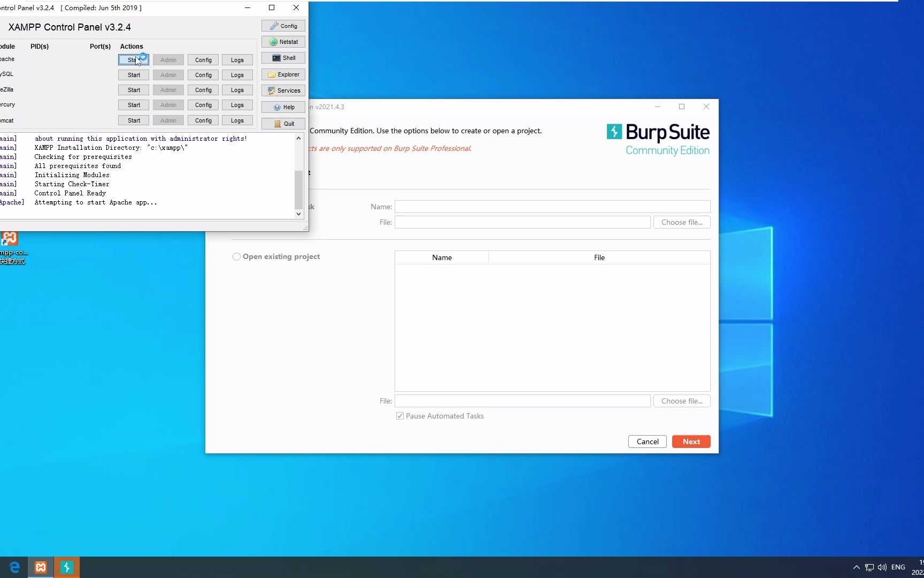The height and width of the screenshot is (578, 924).
Task: View Logs for FileZilla
Action: click(x=237, y=90)
